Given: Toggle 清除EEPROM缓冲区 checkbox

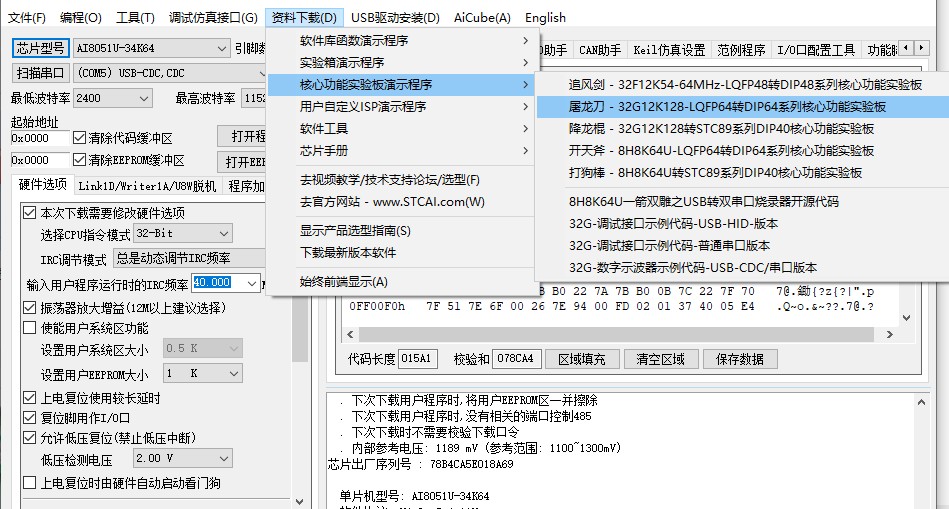Looking at the screenshot, I should (x=79, y=160).
